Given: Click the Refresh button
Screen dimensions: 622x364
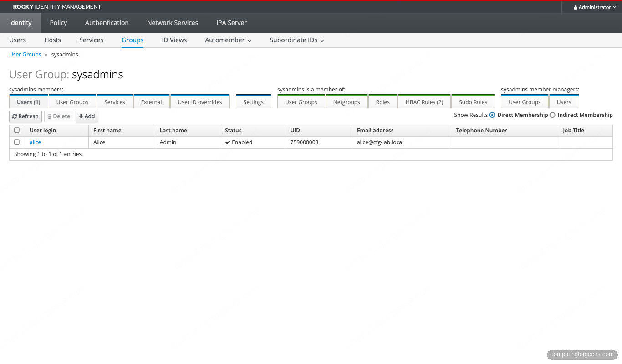Looking at the screenshot, I should coord(25,116).
